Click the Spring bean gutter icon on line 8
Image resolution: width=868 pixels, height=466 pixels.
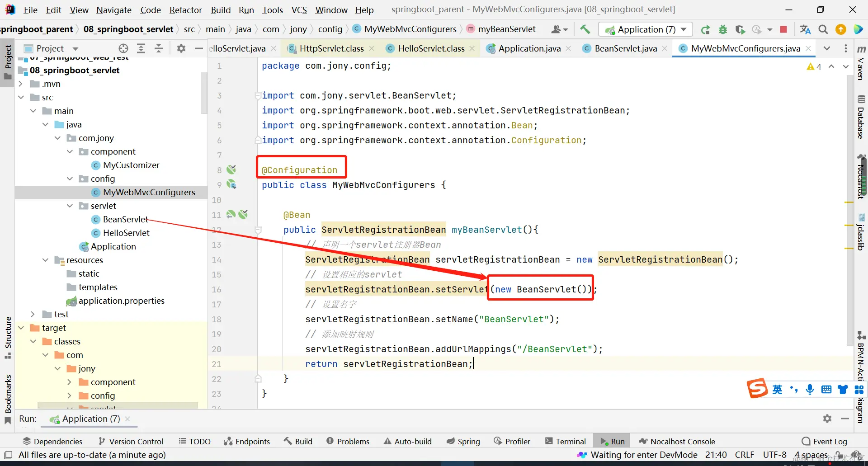click(231, 169)
